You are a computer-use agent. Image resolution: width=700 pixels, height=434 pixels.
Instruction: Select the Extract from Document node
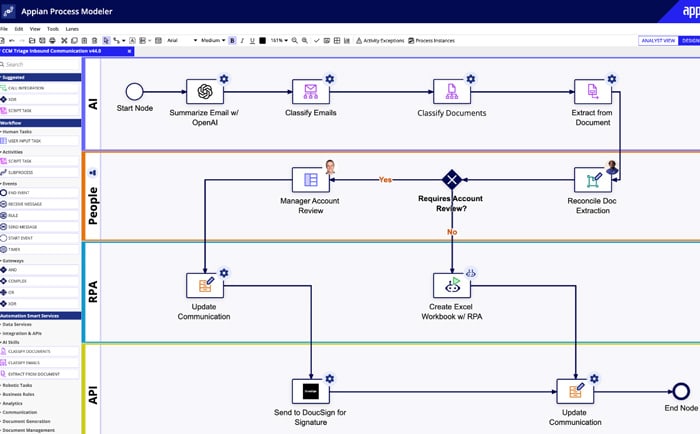(x=593, y=92)
